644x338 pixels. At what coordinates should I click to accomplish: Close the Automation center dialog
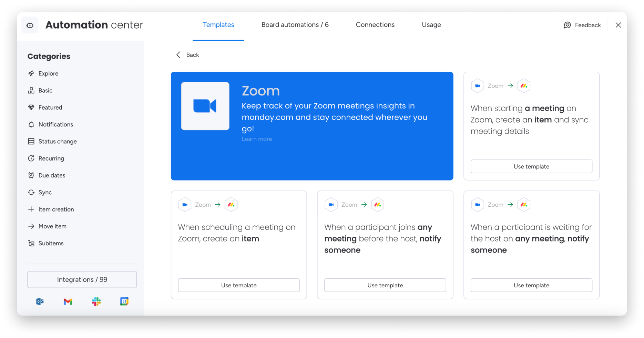coord(618,25)
